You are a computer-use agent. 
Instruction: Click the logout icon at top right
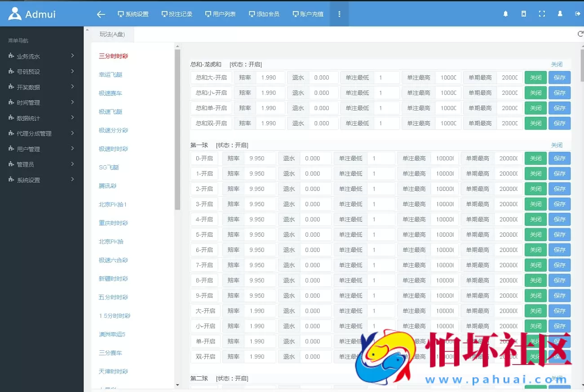tap(577, 14)
